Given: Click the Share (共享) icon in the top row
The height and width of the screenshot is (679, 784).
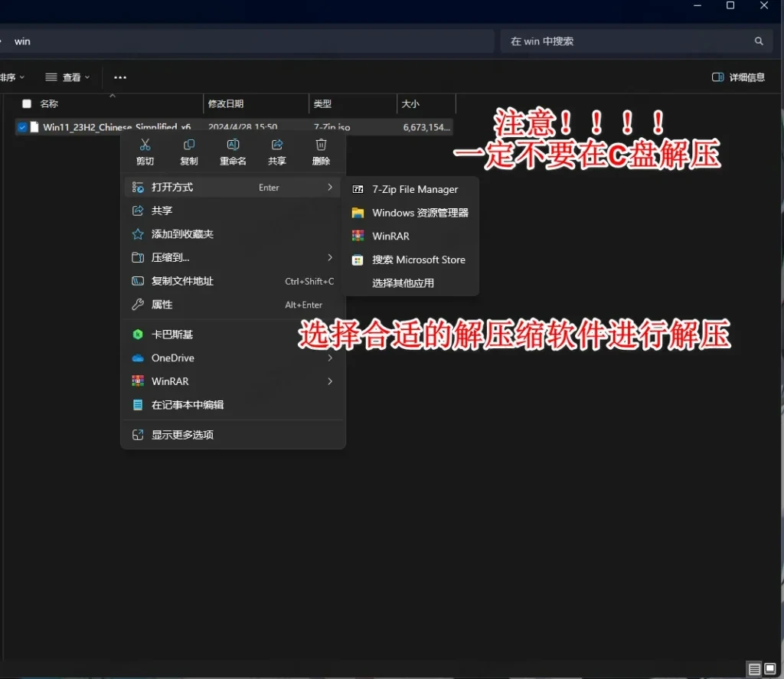Looking at the screenshot, I should coord(277,145).
